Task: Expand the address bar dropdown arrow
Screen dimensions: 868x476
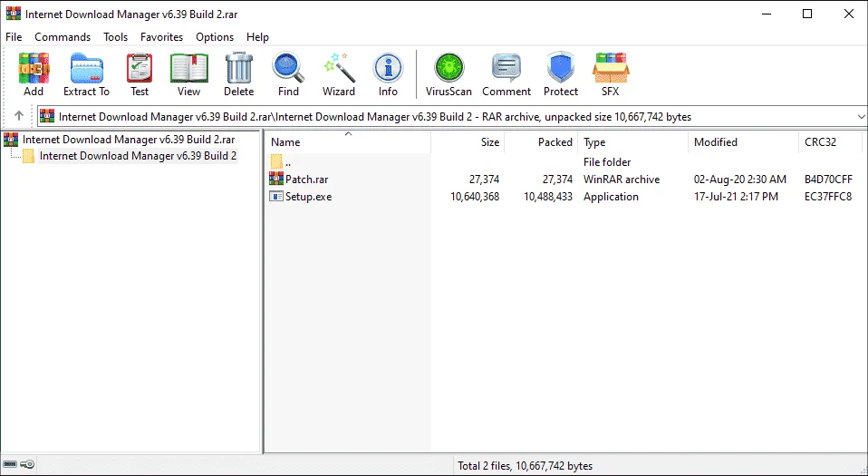Action: [x=861, y=117]
